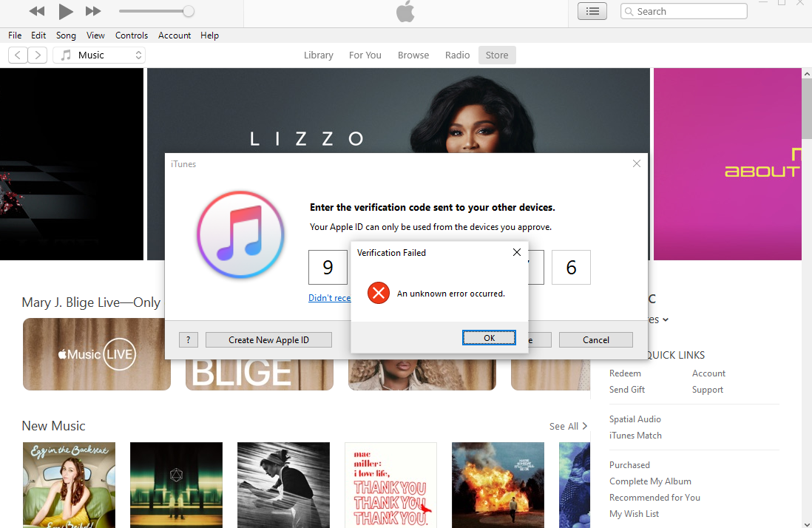This screenshot has width=812, height=528.
Task: Click the Account quick link
Action: click(x=708, y=373)
